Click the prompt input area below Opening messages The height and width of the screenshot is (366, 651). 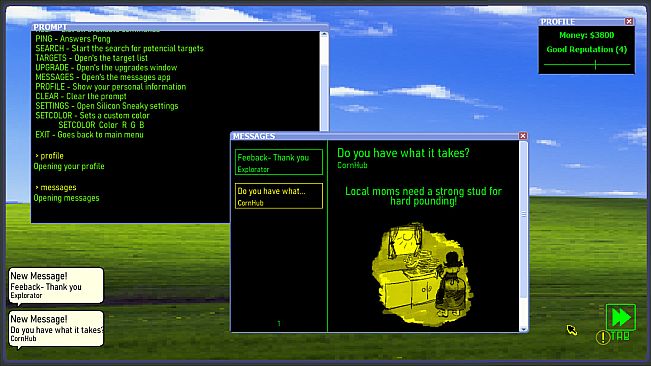130,212
